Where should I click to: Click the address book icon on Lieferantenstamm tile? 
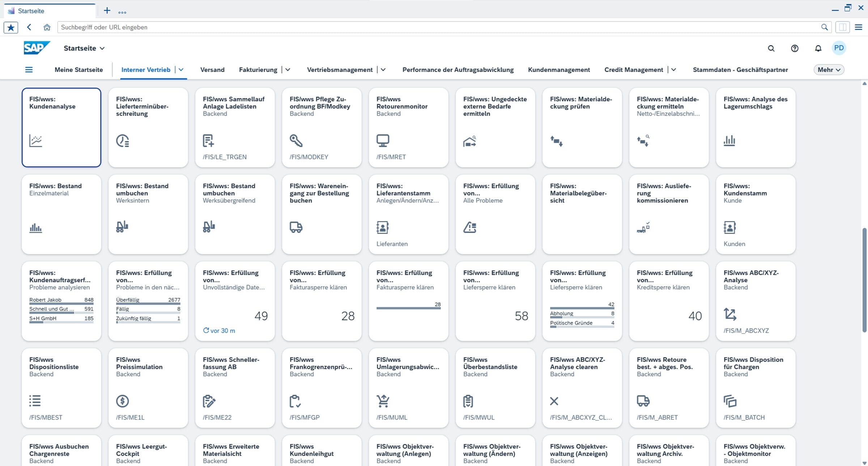tap(382, 227)
